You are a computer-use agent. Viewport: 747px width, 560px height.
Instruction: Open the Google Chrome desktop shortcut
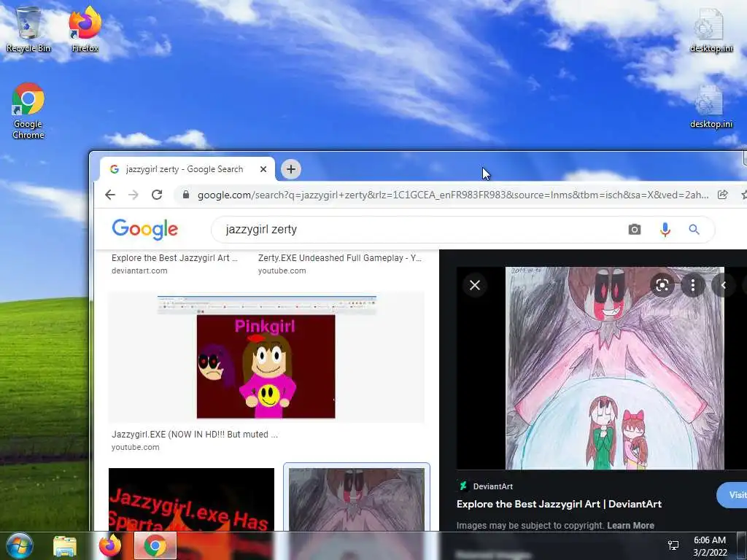(x=28, y=111)
